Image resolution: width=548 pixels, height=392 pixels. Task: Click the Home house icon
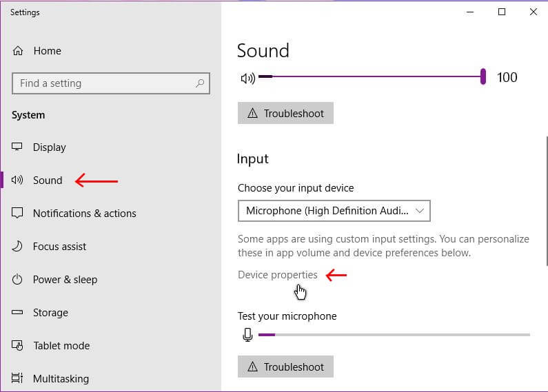18,51
